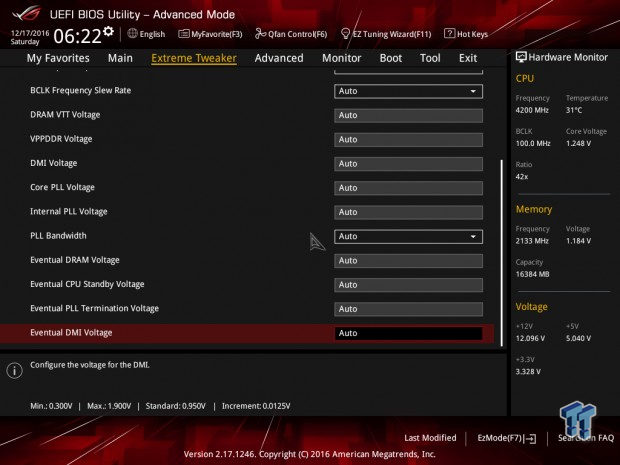The height and width of the screenshot is (465, 620).
Task: Click the +3.3V reading 3.328 V
Action: click(x=528, y=371)
